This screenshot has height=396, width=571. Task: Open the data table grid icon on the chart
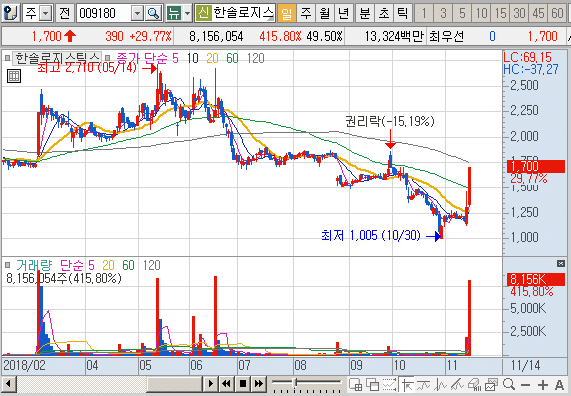pyautogui.click(x=14, y=76)
